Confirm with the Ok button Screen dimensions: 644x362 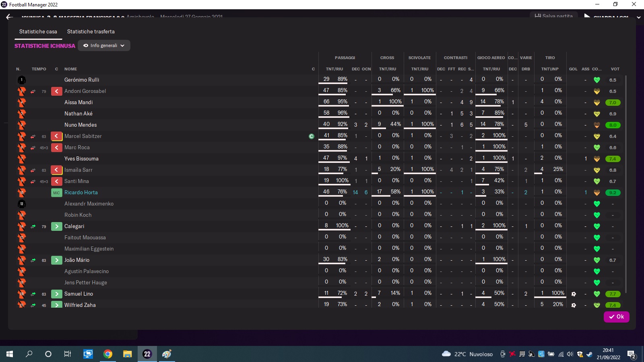[616, 317]
